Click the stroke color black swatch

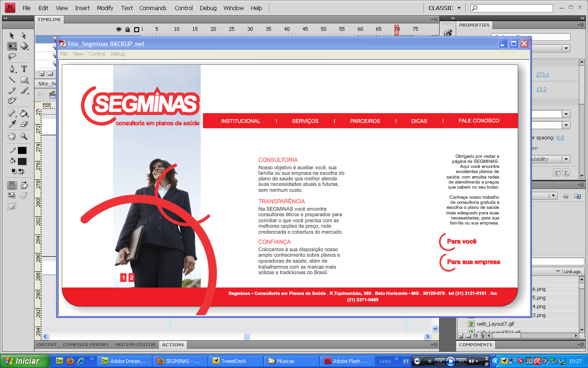[22, 150]
